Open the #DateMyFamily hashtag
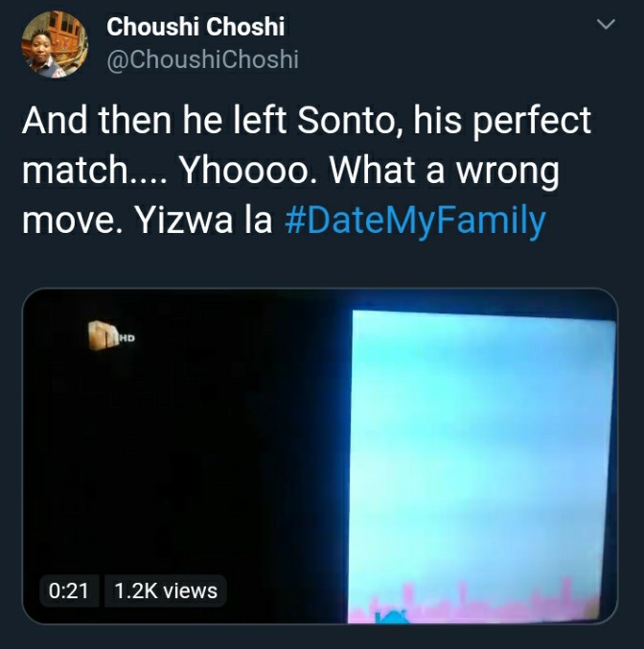 [x=416, y=220]
